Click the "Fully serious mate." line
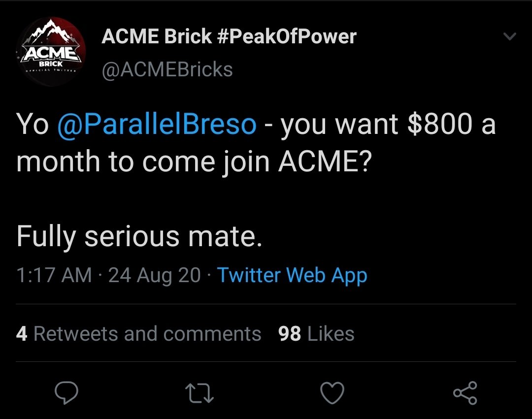The image size is (532, 419). pos(138,237)
